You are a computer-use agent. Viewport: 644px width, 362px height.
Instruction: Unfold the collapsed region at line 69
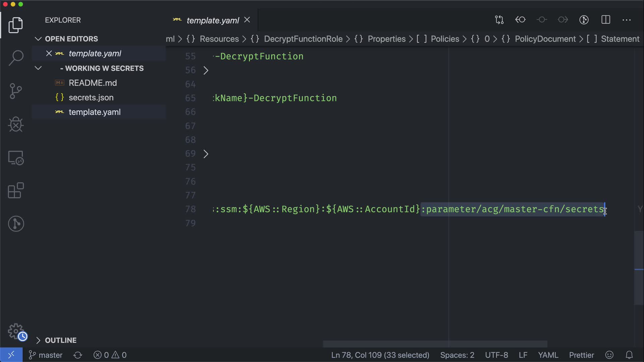tap(206, 154)
